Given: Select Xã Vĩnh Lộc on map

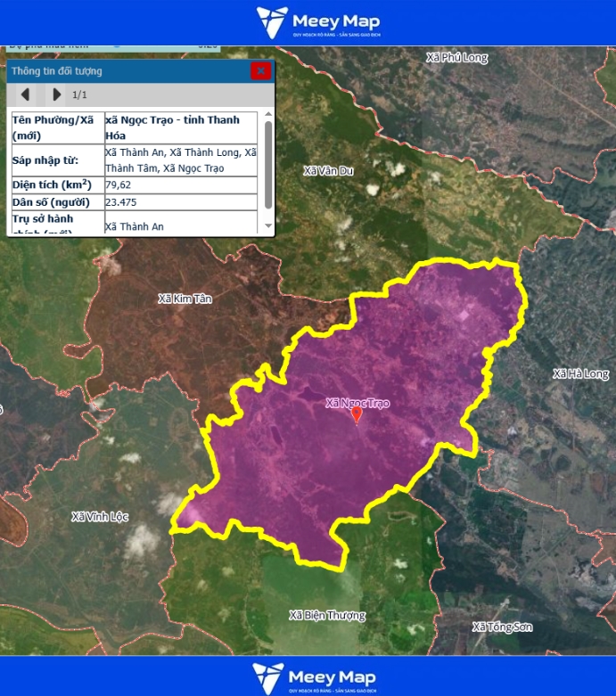Looking at the screenshot, I should (98, 517).
